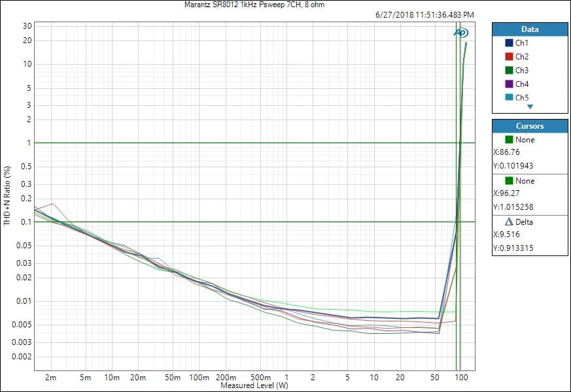Click the THD+N Ratio (%) axis label
The height and width of the screenshot is (392, 571).
pos(7,196)
